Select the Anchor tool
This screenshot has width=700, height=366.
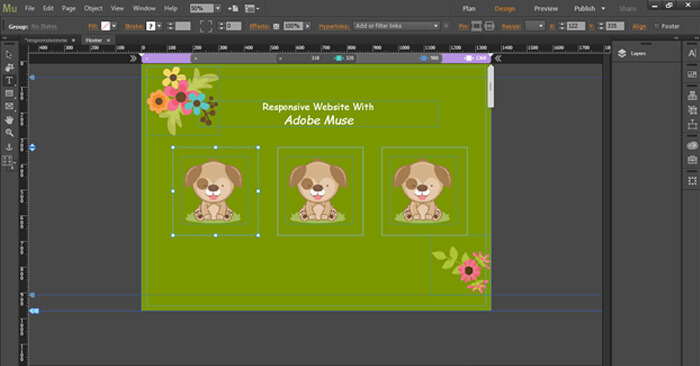click(x=9, y=146)
